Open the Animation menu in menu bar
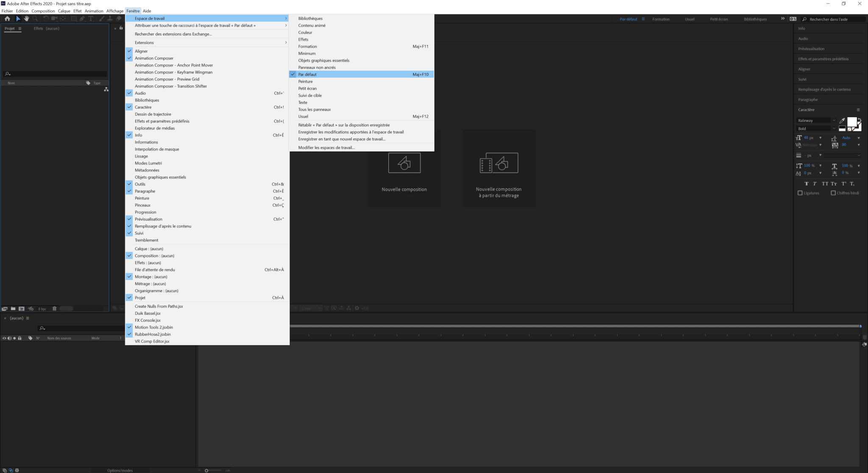The image size is (868, 473). (x=94, y=11)
